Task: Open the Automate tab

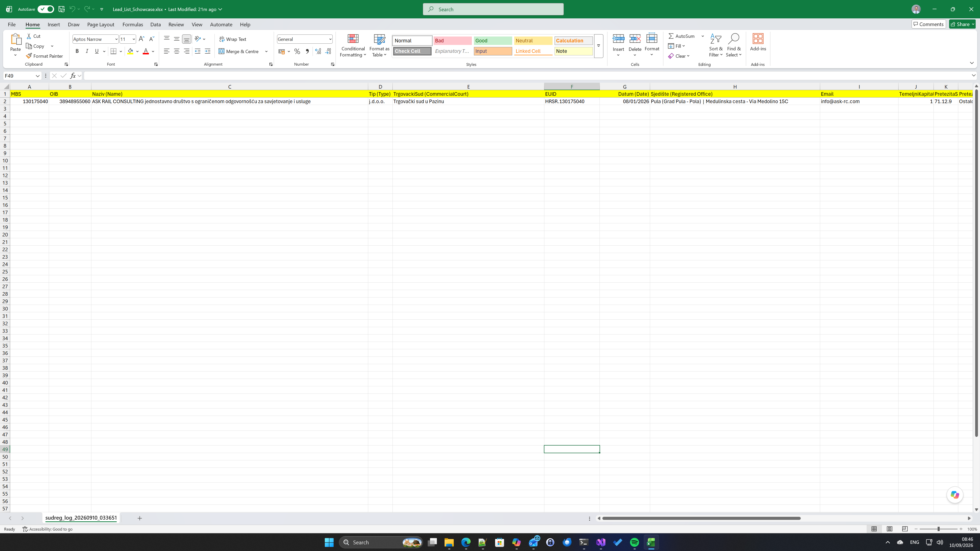Action: pos(221,24)
